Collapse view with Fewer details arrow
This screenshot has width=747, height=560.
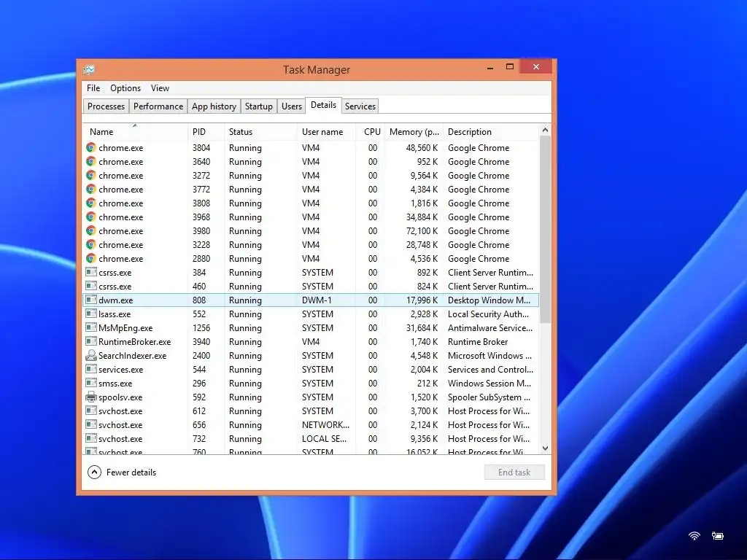[94, 472]
